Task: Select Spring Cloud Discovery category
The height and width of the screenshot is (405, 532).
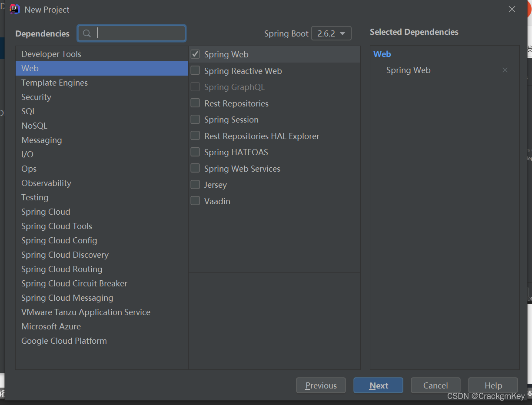Action: coord(102,255)
